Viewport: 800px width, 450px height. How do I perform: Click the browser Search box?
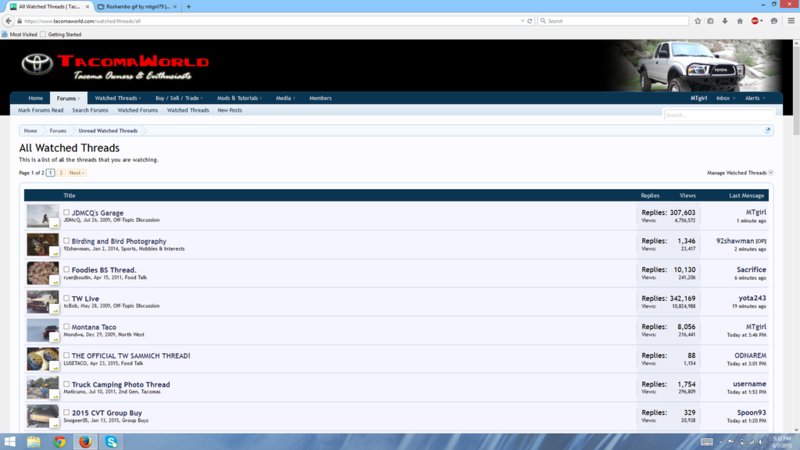(x=614, y=21)
